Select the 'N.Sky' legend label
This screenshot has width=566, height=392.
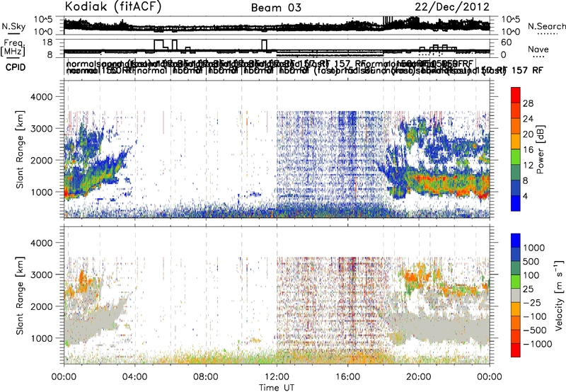pos(13,26)
